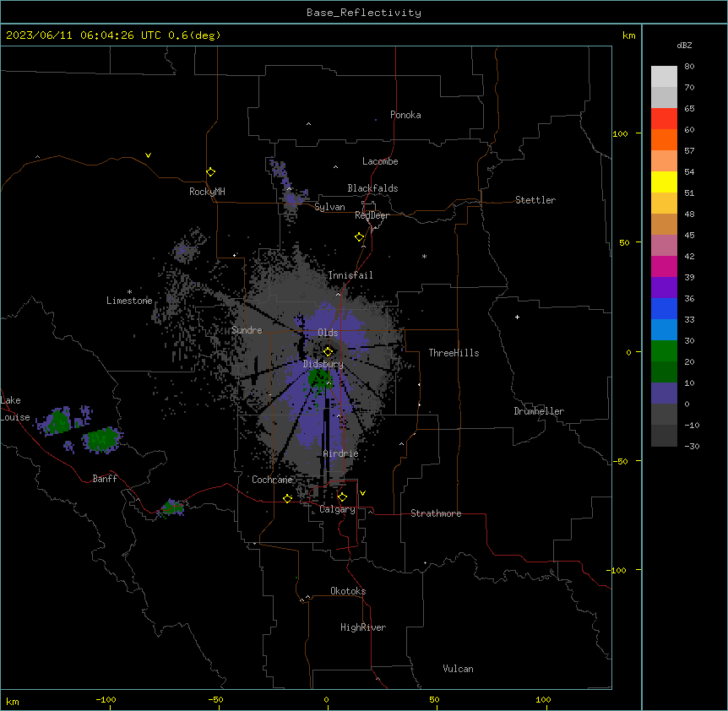This screenshot has height=711, width=728.
Task: Select the Lake Louise label
Action: 14,409
